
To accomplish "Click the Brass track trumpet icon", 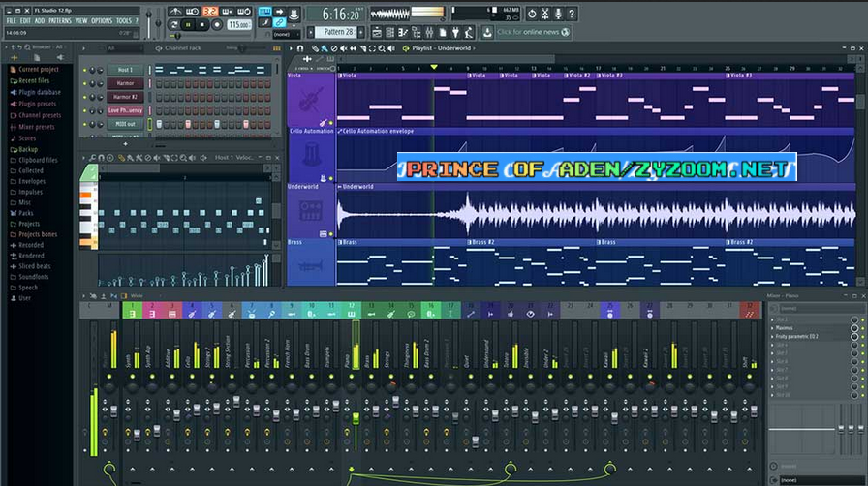I will click(310, 267).
